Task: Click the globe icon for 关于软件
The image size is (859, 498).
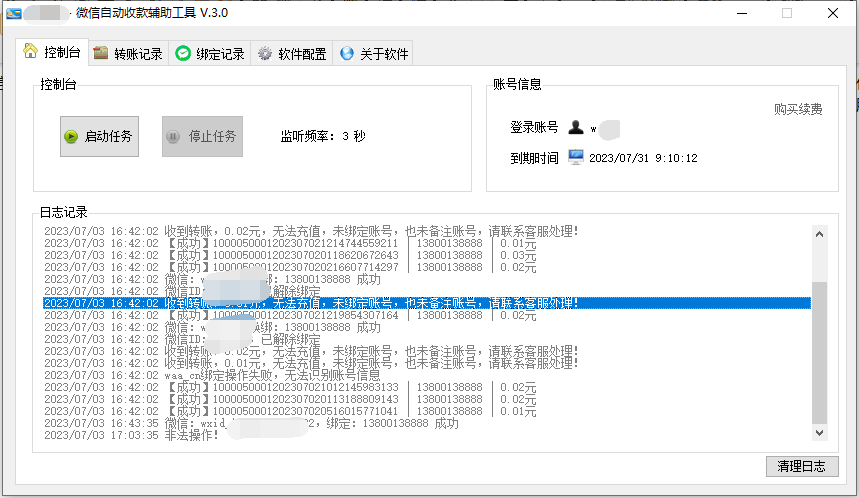Action: point(347,54)
